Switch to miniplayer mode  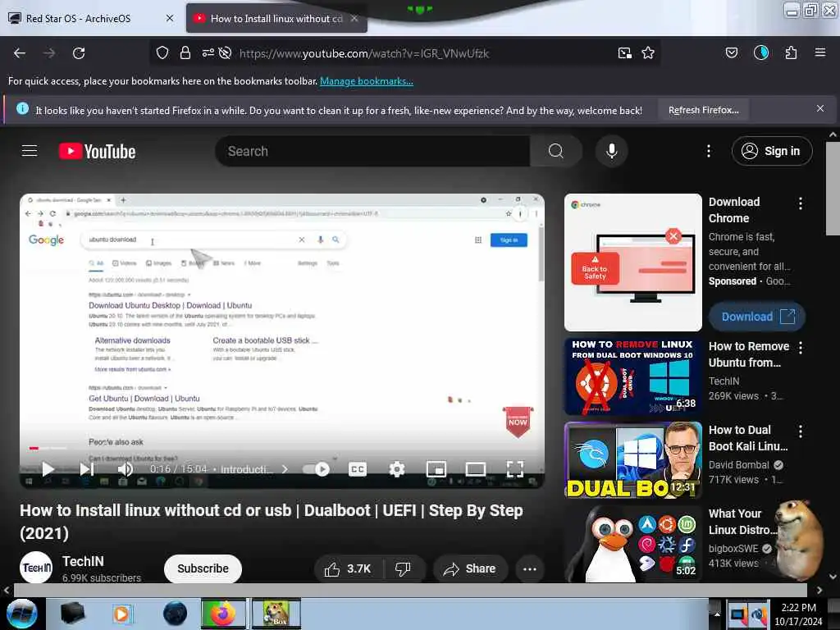tap(436, 469)
